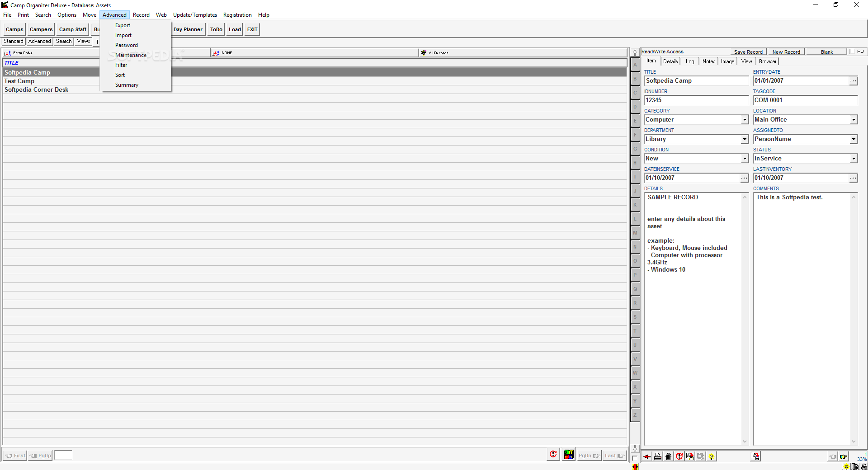Click the red back arrow icon

pos(647,456)
